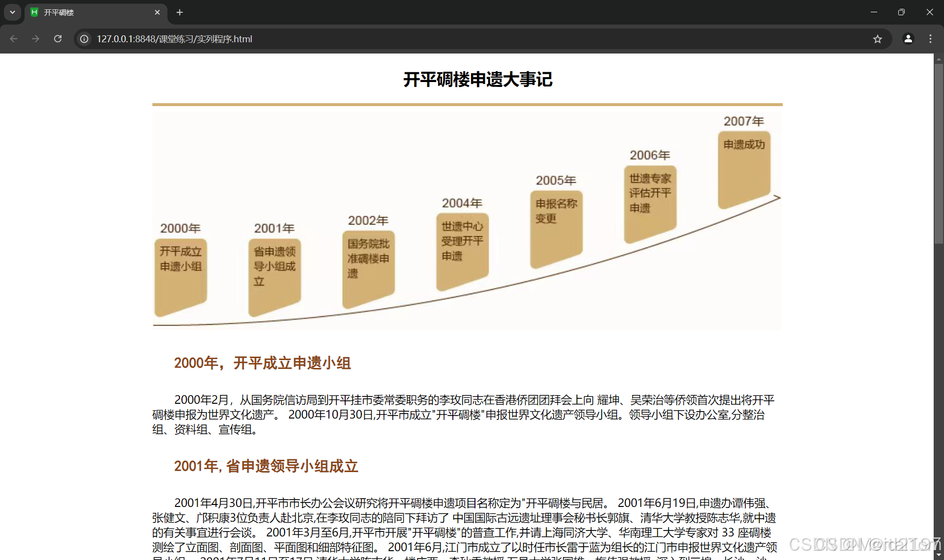Click the heading 2001年, 省申遗领导小组成立
Viewport: 944px width, 560px height.
click(x=266, y=466)
